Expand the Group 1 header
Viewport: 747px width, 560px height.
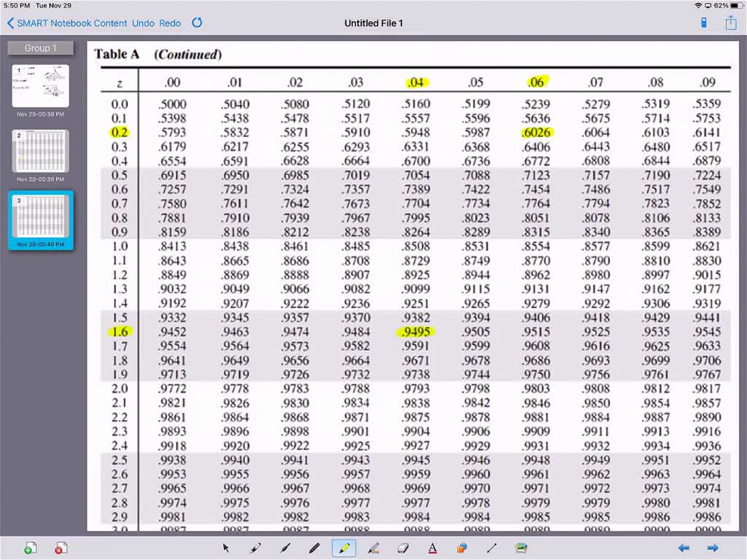point(39,47)
